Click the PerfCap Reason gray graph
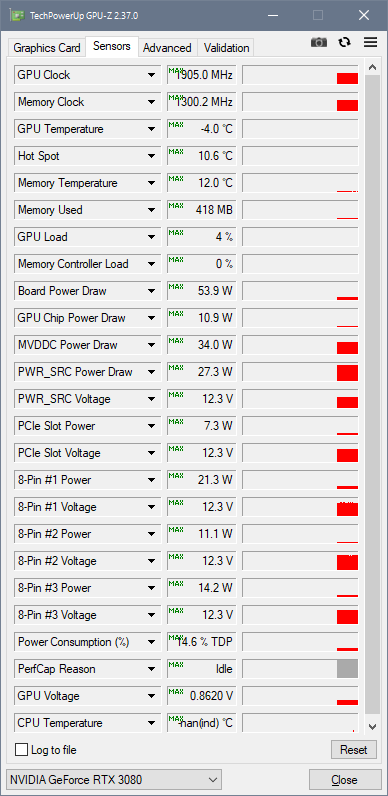388x796 pixels. (x=300, y=669)
